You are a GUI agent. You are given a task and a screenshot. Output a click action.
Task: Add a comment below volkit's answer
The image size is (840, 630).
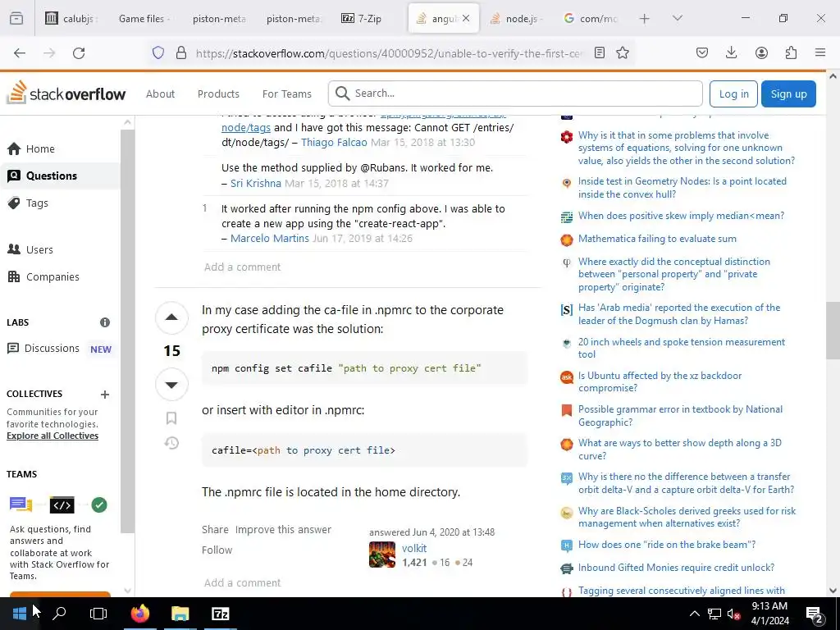click(242, 582)
